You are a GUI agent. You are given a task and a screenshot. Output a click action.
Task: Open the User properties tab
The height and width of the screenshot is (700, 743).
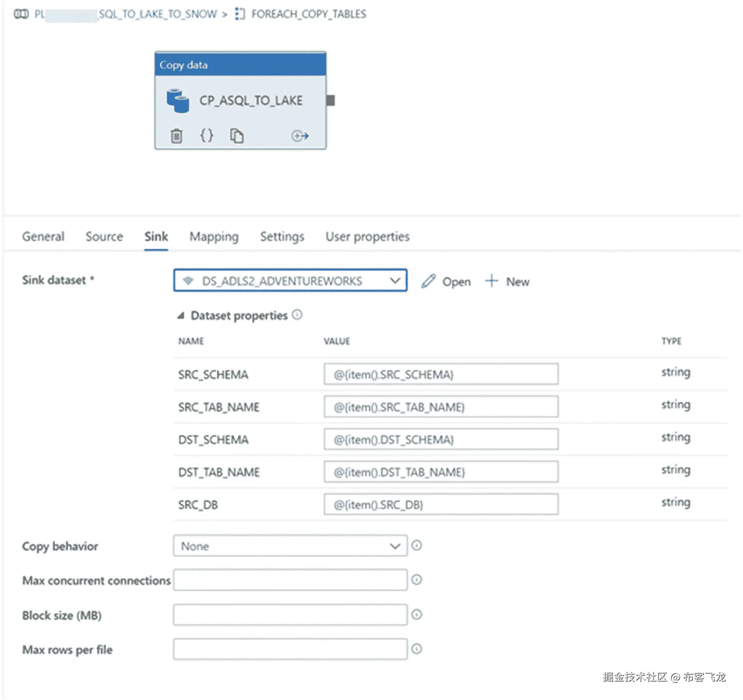367,236
